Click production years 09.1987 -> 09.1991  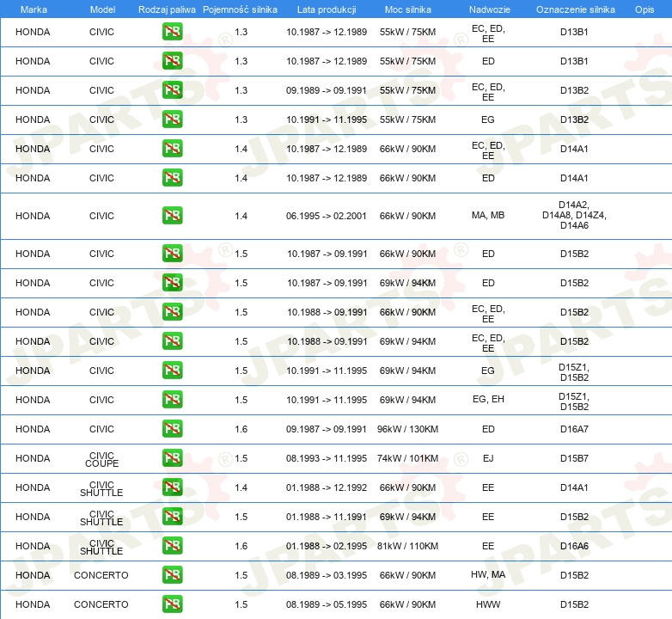click(327, 429)
